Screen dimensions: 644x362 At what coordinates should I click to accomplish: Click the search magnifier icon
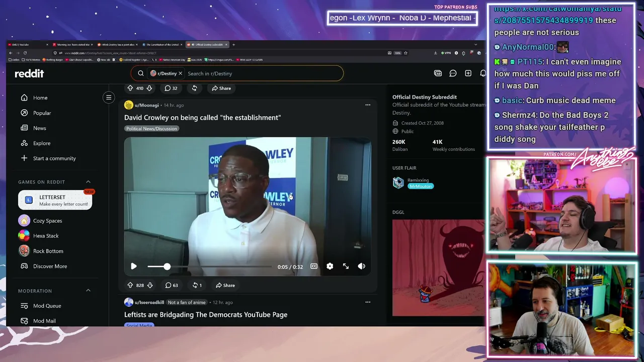click(141, 73)
